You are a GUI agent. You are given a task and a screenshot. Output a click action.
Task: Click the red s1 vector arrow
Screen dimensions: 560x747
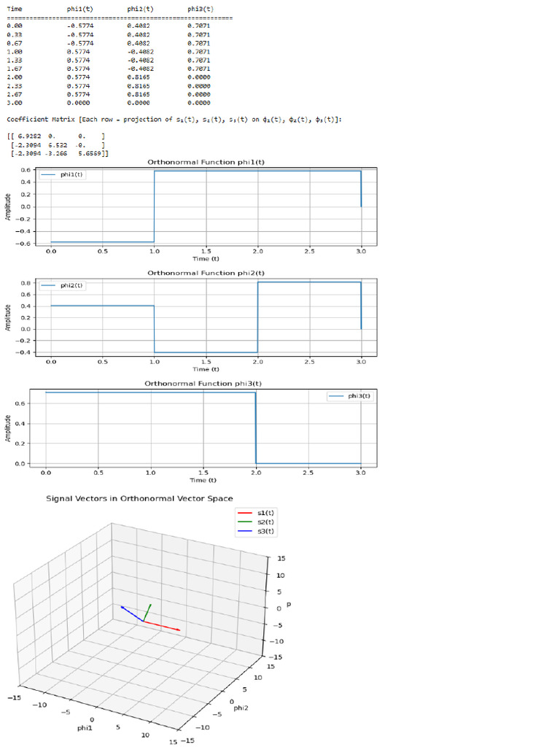162,626
